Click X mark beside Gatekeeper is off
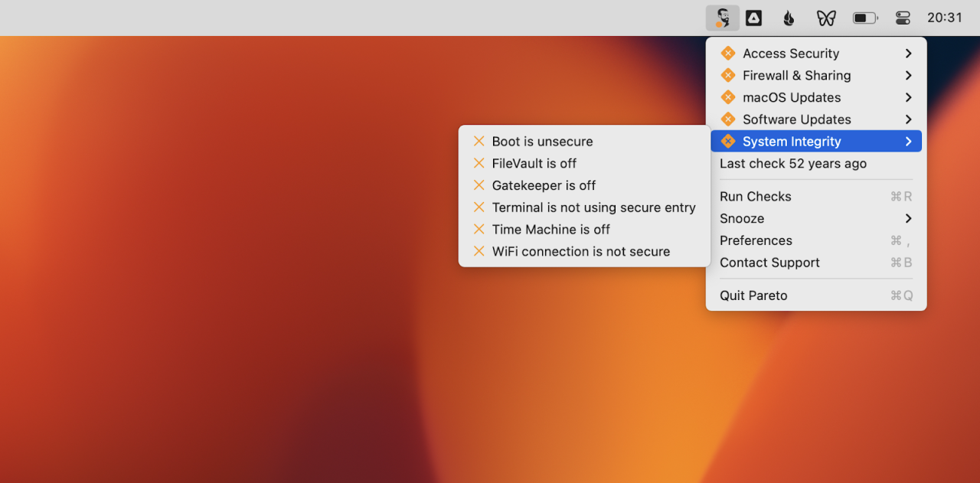Viewport: 980px width, 483px height. 479,185
